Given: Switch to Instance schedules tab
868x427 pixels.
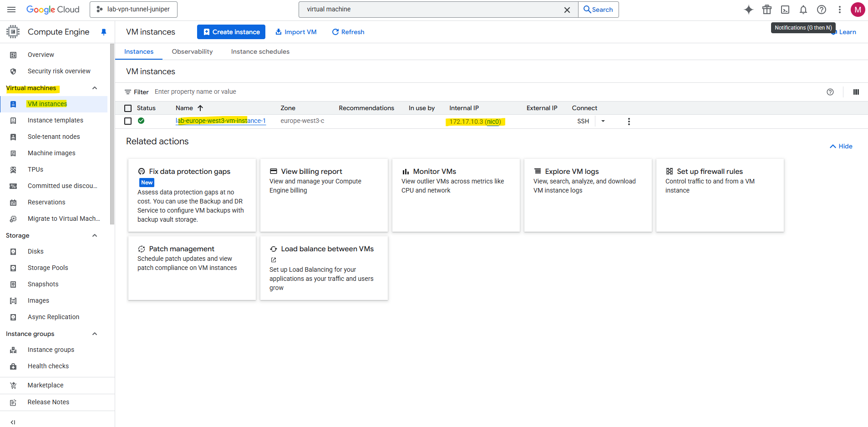Looking at the screenshot, I should (260, 51).
